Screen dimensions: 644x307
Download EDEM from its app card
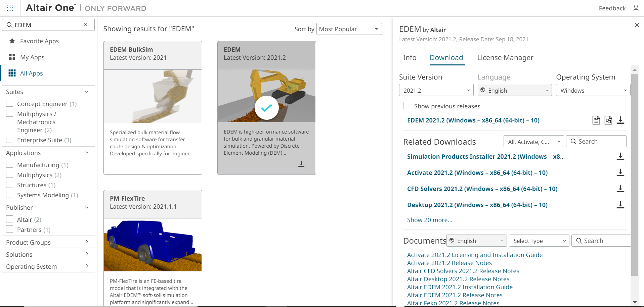click(x=301, y=164)
